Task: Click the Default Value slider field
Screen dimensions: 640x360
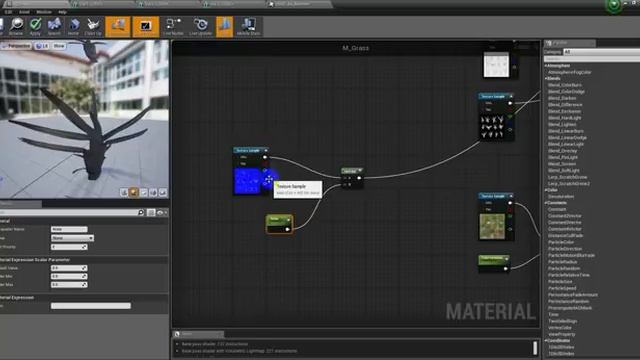Action: coord(69,268)
